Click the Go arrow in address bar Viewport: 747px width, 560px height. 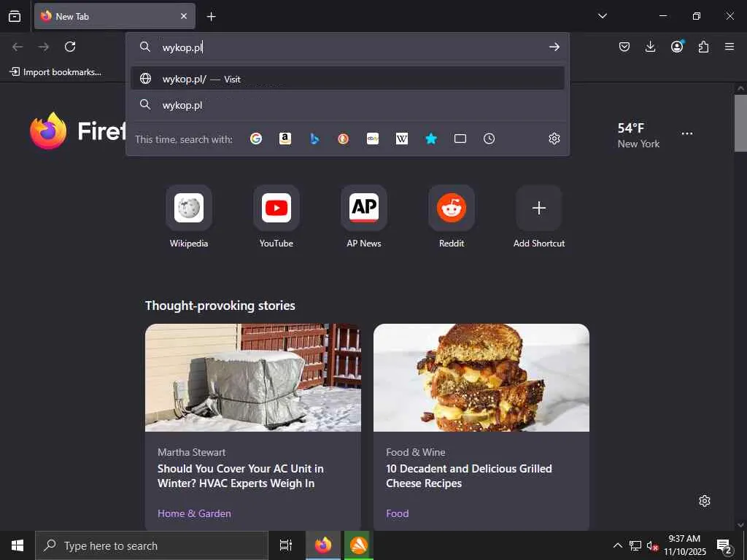(x=554, y=47)
